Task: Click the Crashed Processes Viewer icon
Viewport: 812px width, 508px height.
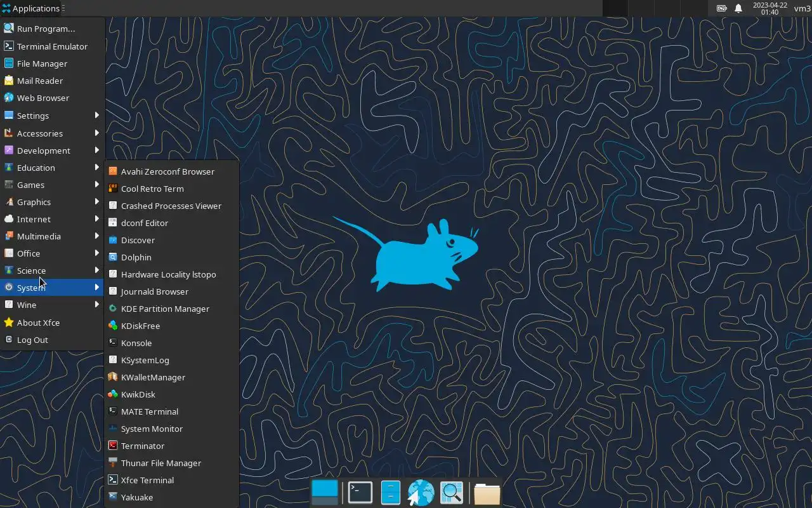Action: [x=113, y=206]
